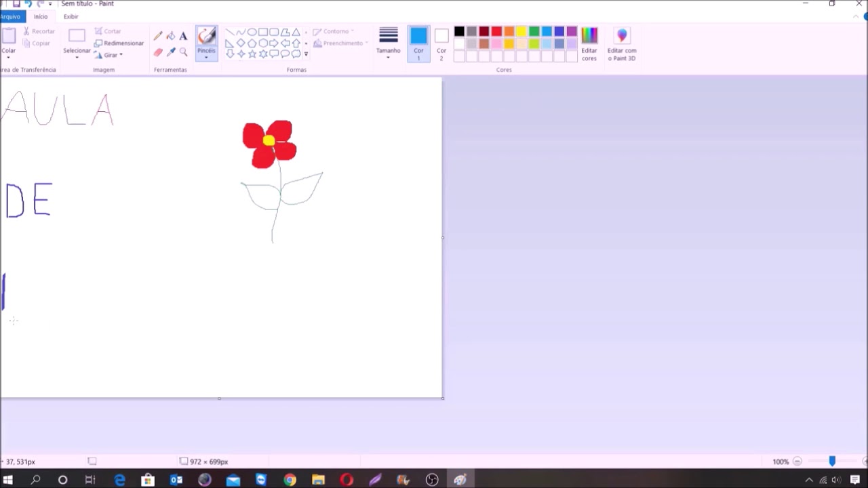Expand the Pincéis brushes dropdown arrow
The image size is (868, 488).
click(x=206, y=58)
